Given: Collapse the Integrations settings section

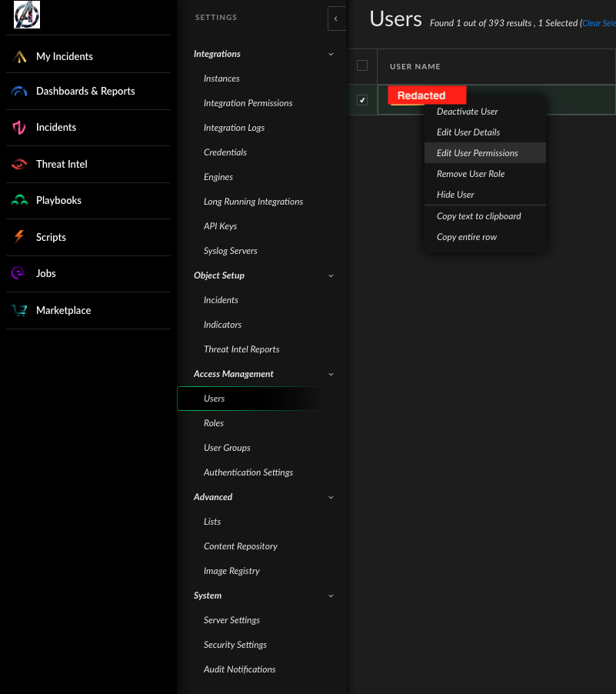Looking at the screenshot, I should tap(331, 54).
